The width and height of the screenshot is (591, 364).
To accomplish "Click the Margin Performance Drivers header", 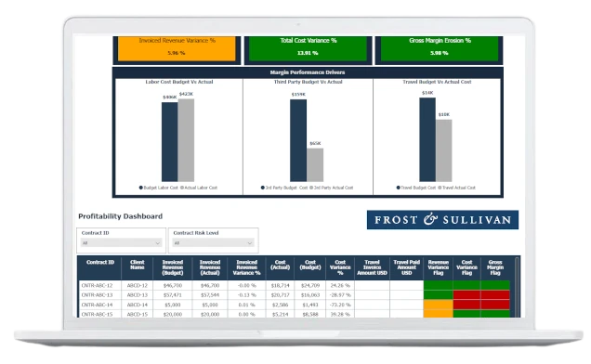I will [x=308, y=72].
